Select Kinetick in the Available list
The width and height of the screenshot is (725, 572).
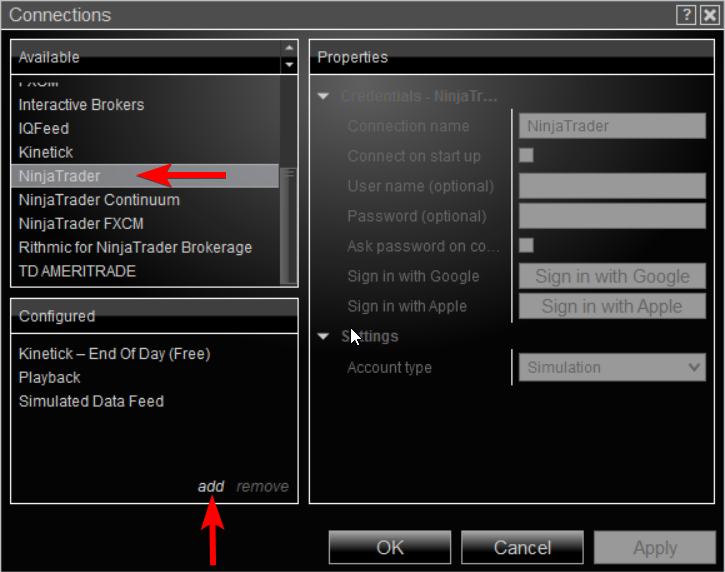tap(145, 152)
